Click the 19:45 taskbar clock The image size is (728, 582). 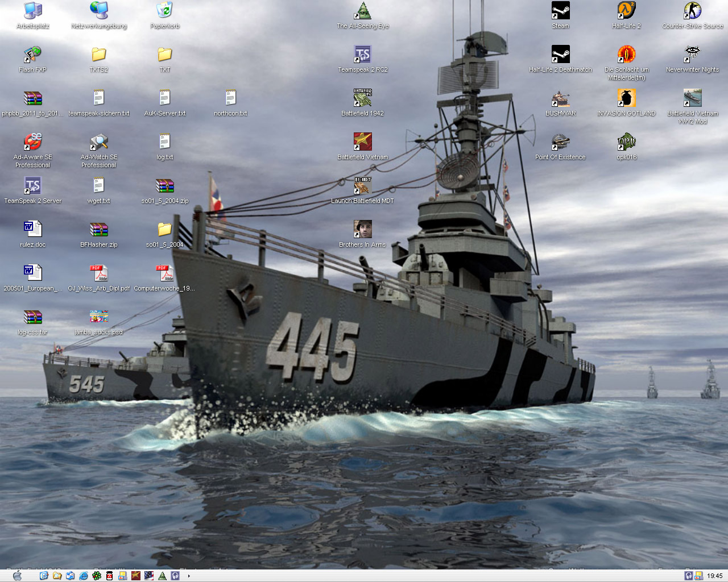(x=715, y=576)
